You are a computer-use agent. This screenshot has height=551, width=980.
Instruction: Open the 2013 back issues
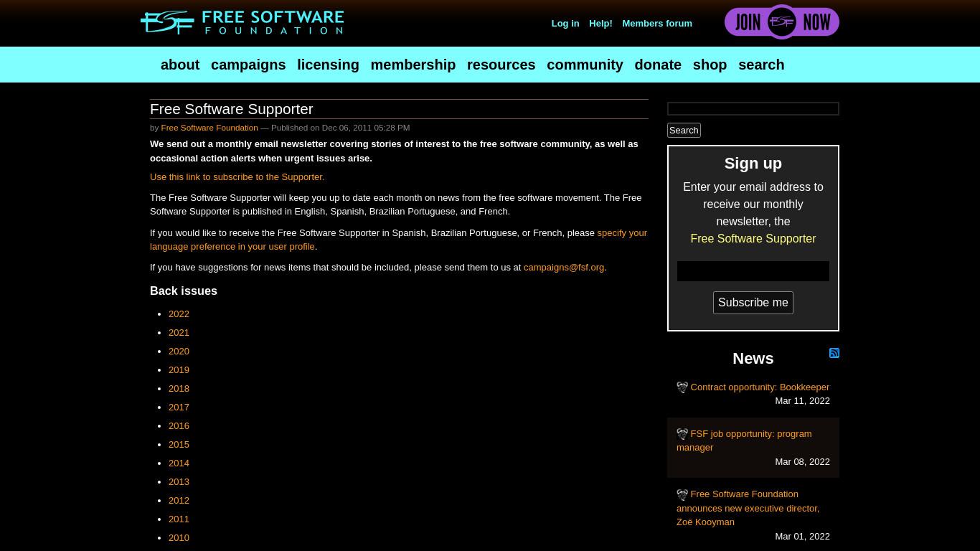[x=179, y=481]
